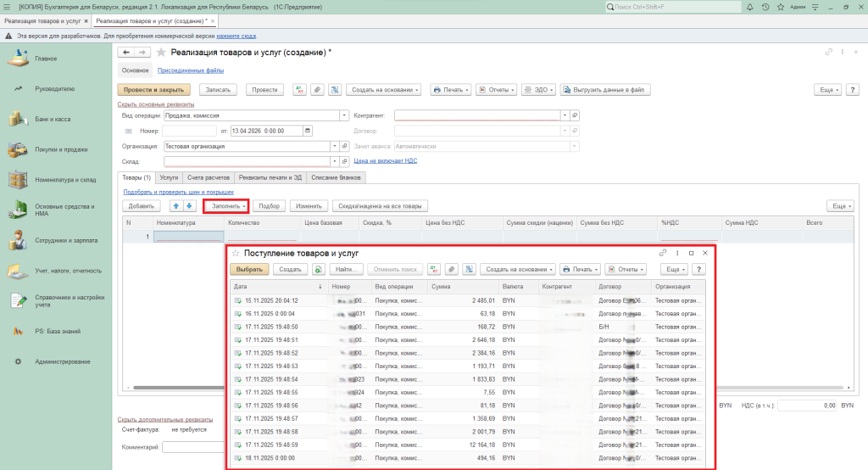
Task: Switch to the Услуги tab
Action: tap(169, 177)
